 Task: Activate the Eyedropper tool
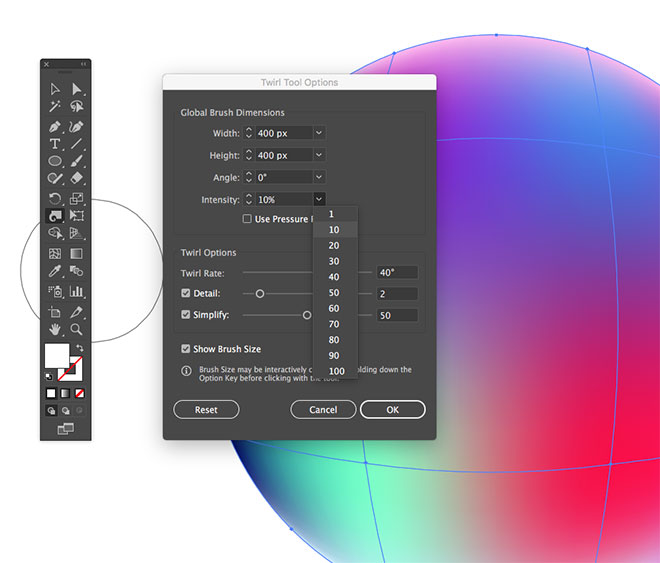point(55,271)
